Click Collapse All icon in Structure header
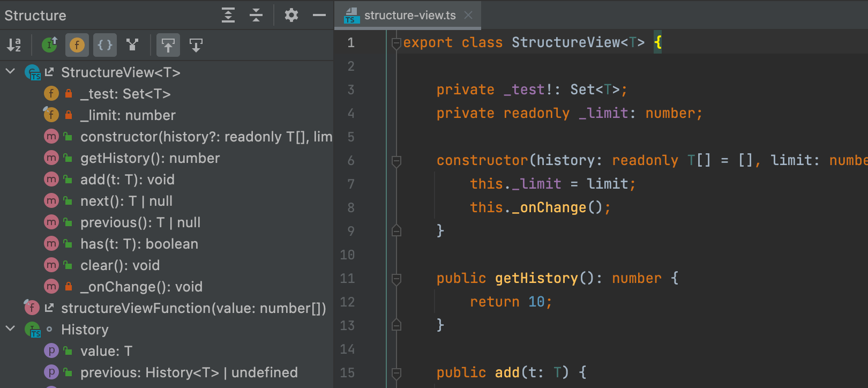The height and width of the screenshot is (388, 868). point(256,15)
